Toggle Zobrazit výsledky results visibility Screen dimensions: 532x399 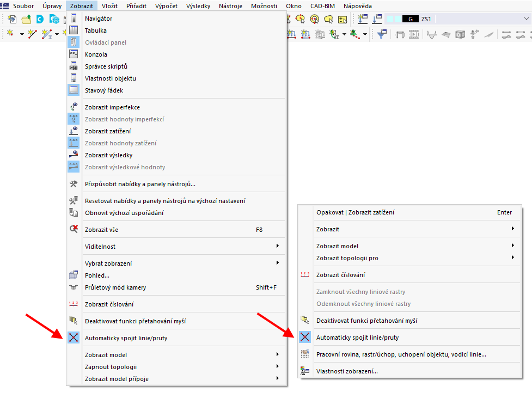(175, 155)
